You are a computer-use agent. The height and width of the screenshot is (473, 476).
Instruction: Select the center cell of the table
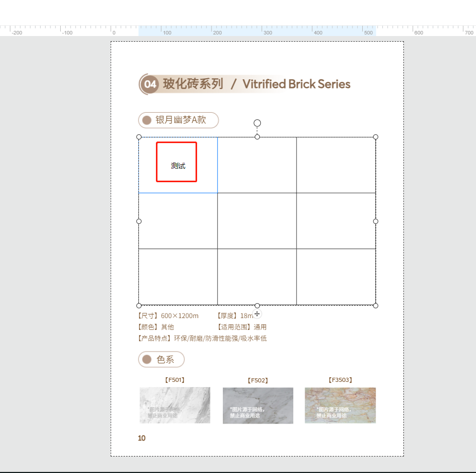(x=257, y=221)
